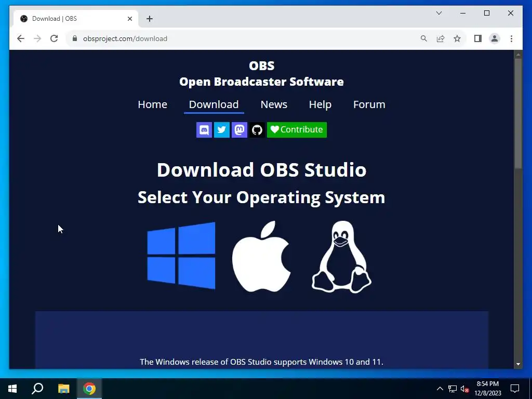This screenshot has width=532, height=399.
Task: Choose the Apple macOS logo
Action: [x=261, y=257]
